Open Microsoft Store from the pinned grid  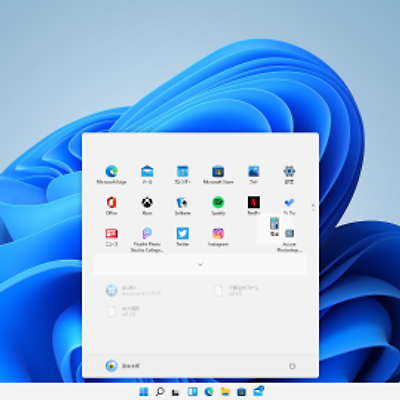(x=218, y=174)
